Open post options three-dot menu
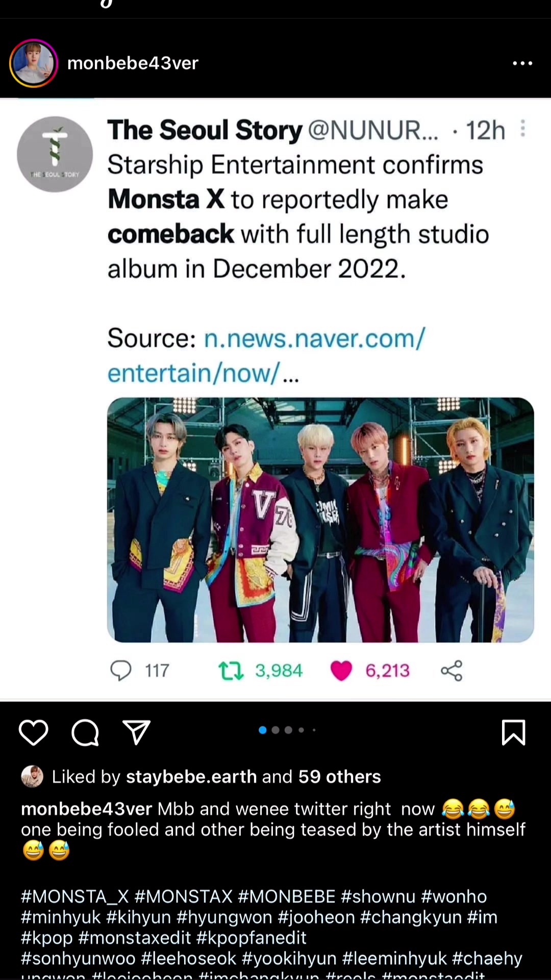The width and height of the screenshot is (551, 980). [522, 63]
